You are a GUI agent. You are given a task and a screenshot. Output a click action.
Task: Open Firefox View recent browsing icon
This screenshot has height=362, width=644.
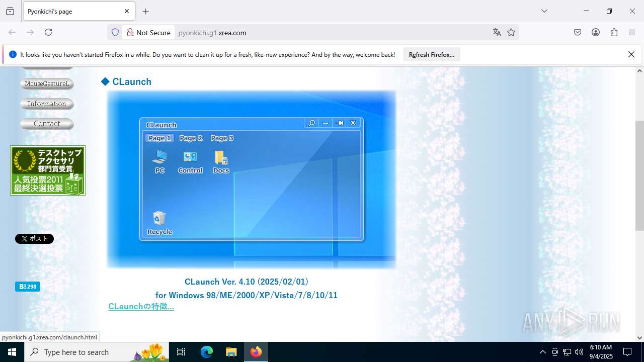[10, 11]
